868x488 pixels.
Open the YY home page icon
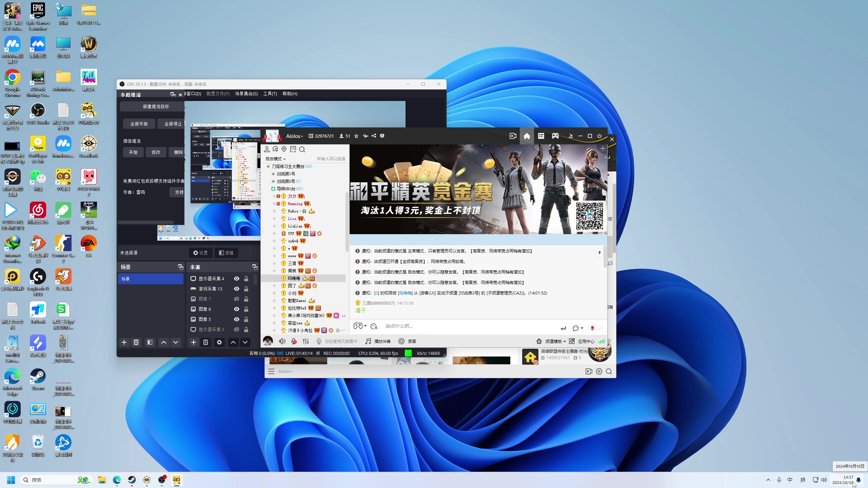[x=527, y=136]
